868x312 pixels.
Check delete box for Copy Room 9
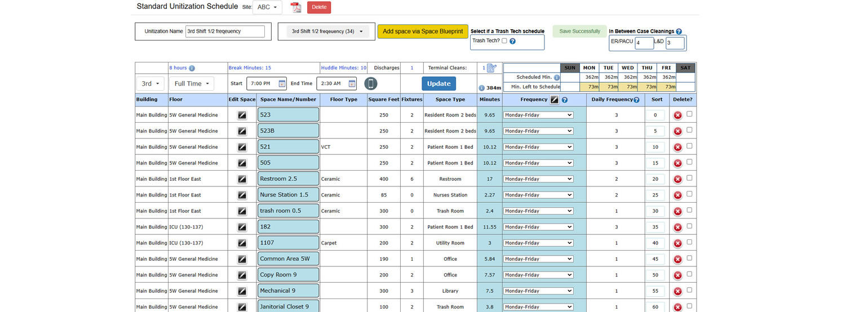point(689,274)
